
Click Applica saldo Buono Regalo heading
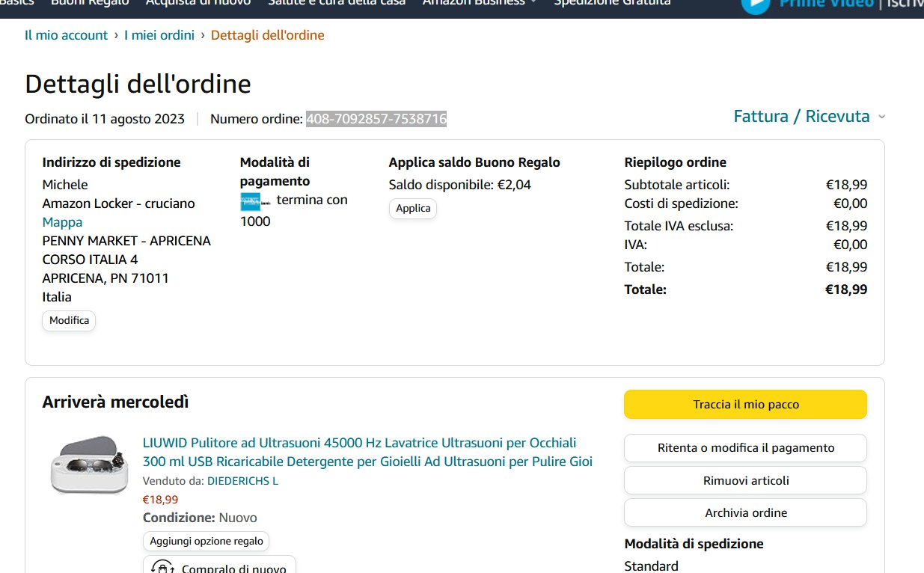click(x=474, y=162)
